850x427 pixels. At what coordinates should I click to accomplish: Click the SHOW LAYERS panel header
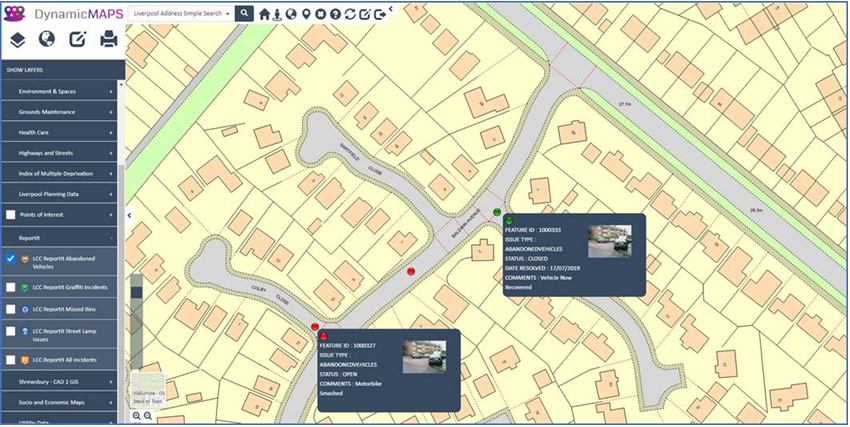(63, 70)
